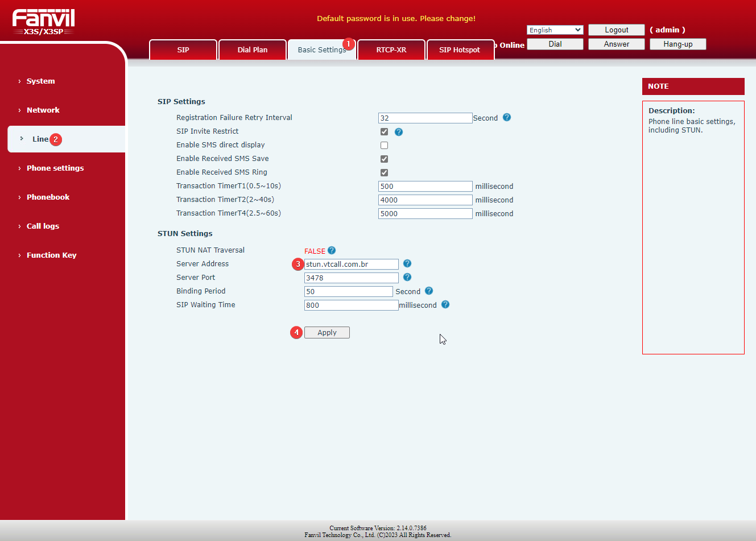The width and height of the screenshot is (756, 541).
Task: Enable SMS direct display checkbox
Action: click(x=385, y=145)
